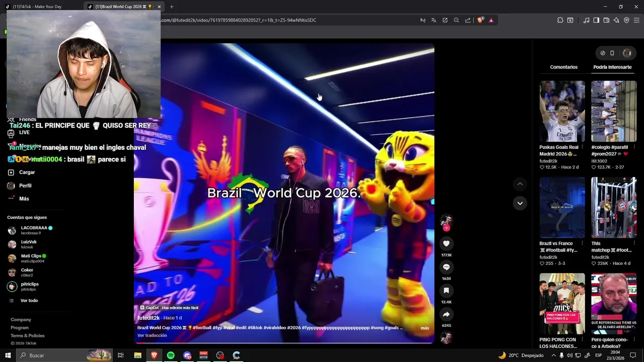Save video with the bookmark icon
The image size is (644, 362).
point(446,291)
